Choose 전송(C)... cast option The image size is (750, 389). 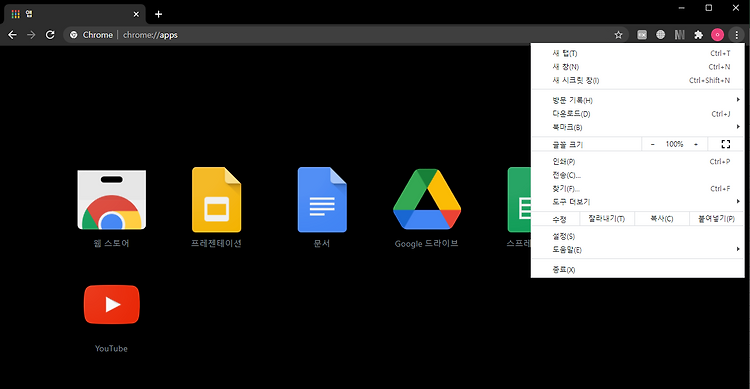638,175
